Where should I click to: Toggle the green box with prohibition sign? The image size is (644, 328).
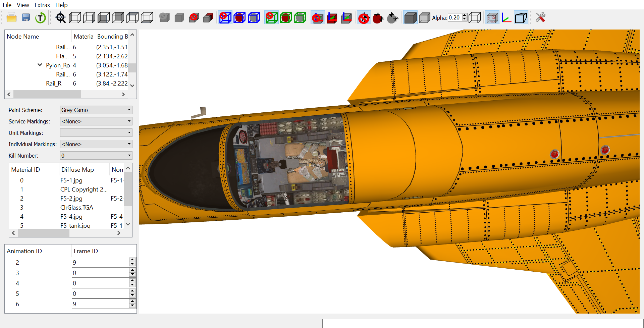[x=271, y=17]
